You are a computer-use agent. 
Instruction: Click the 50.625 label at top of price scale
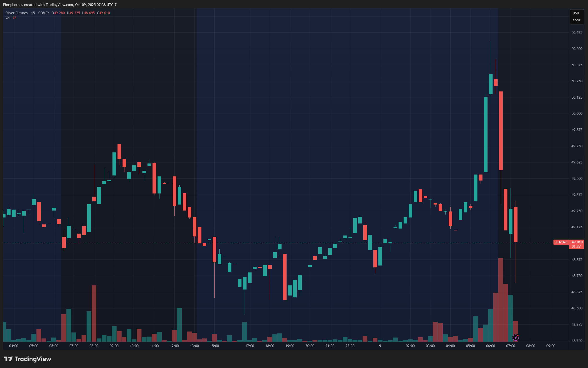point(576,33)
